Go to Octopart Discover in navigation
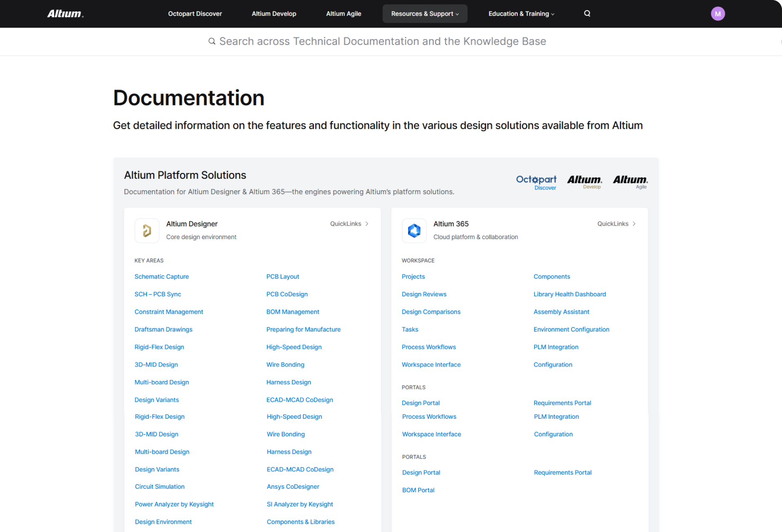 (x=195, y=14)
